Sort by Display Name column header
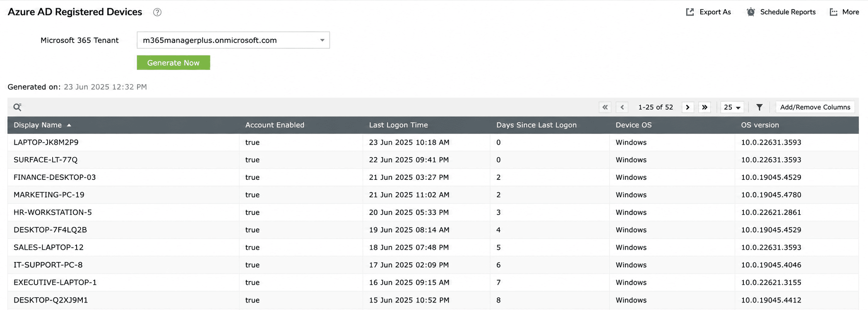This screenshot has height=310, width=868. coord(38,125)
